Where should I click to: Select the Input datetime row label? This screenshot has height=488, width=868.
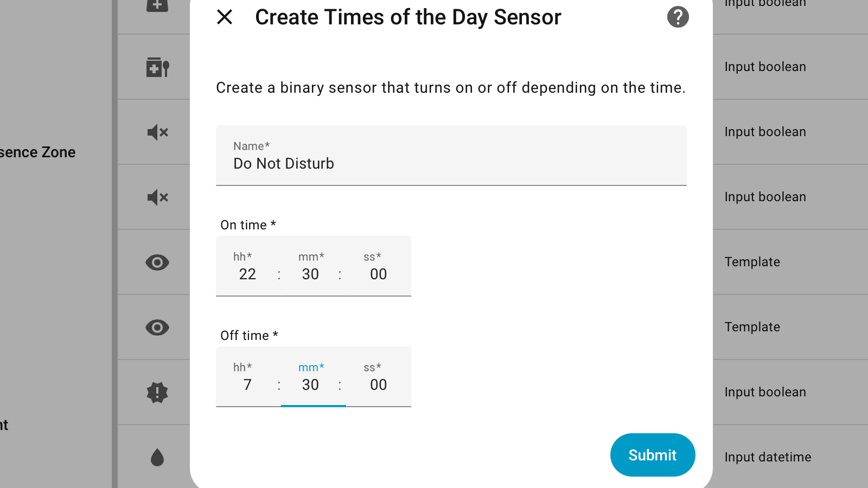point(768,457)
